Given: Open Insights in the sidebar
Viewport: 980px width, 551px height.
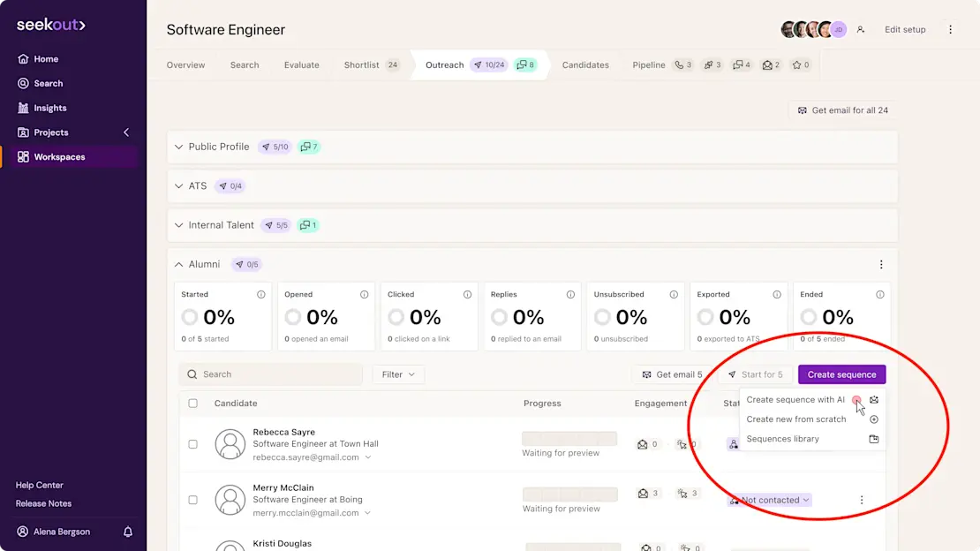Looking at the screenshot, I should click(41, 108).
